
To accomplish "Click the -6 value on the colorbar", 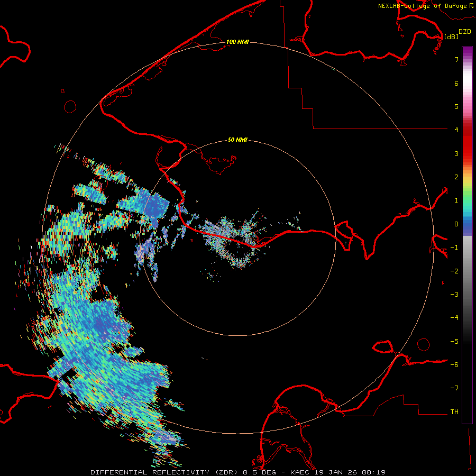I will pyautogui.click(x=454, y=365).
